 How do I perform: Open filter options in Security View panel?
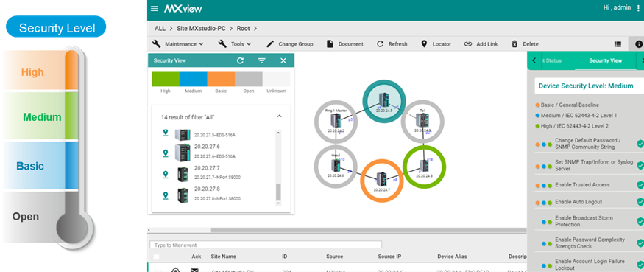click(261, 60)
